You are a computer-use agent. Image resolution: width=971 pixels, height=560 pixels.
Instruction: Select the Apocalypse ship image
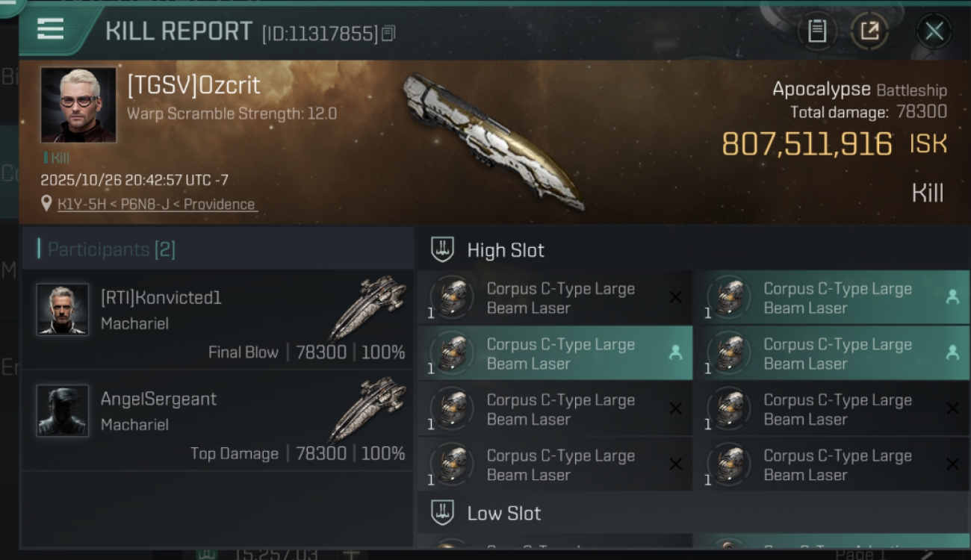(x=493, y=142)
